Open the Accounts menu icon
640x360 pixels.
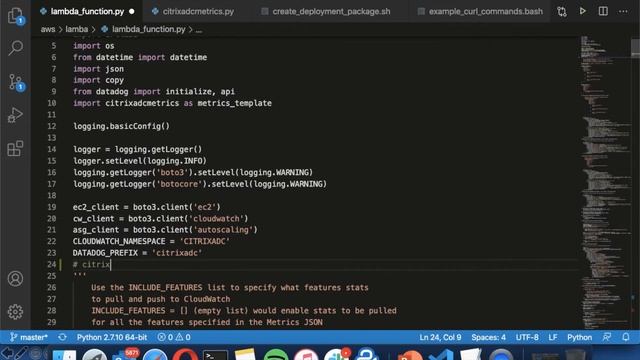pyautogui.click(x=16, y=279)
